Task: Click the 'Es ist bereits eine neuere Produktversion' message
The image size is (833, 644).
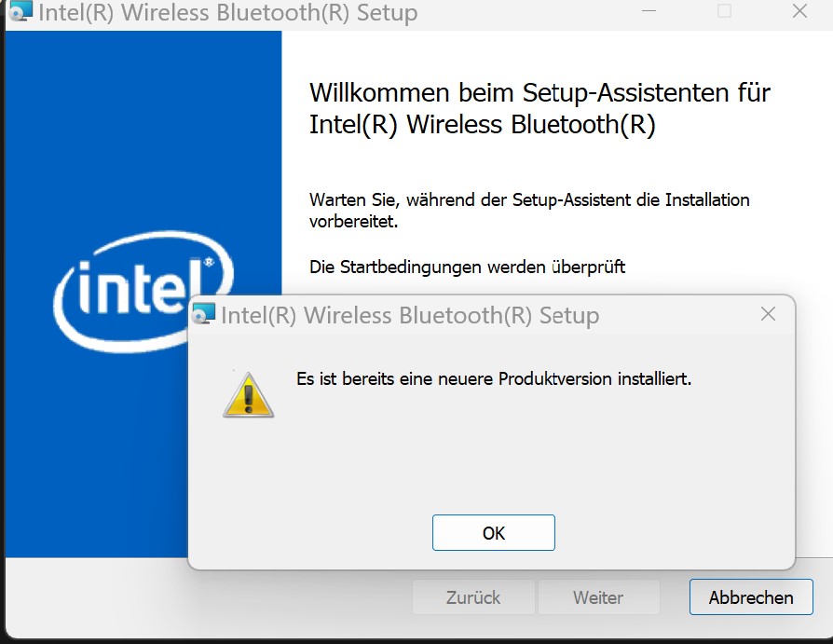Action: 494,379
